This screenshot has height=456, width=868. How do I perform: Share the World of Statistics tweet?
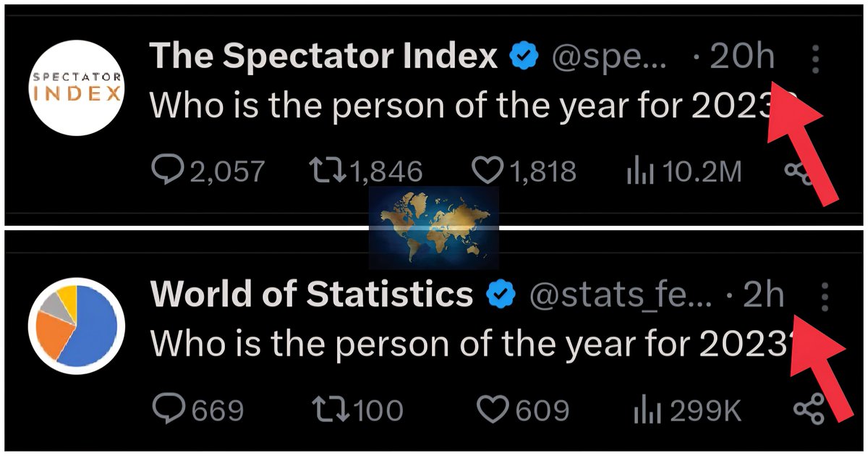click(809, 410)
